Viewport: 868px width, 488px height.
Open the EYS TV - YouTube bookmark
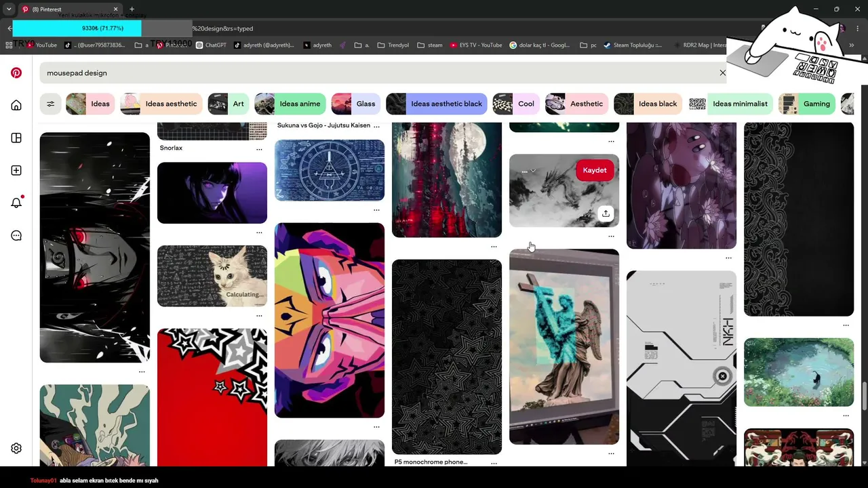tap(475, 45)
